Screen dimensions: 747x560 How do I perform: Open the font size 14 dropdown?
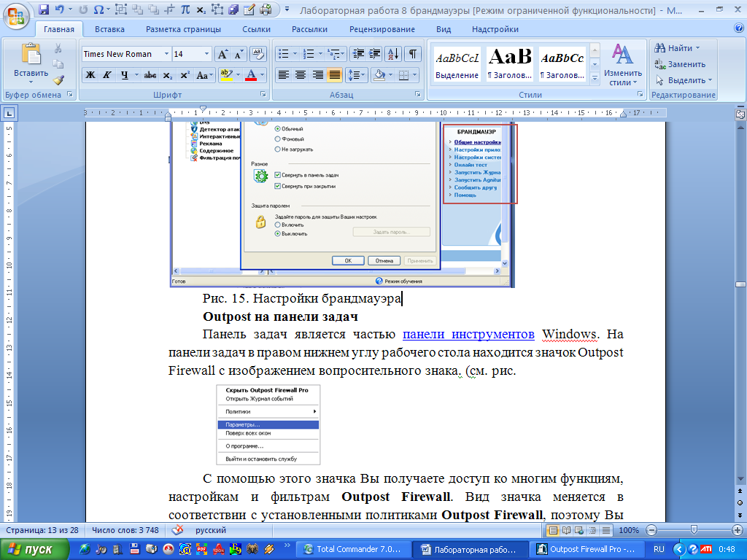pyautogui.click(x=206, y=54)
